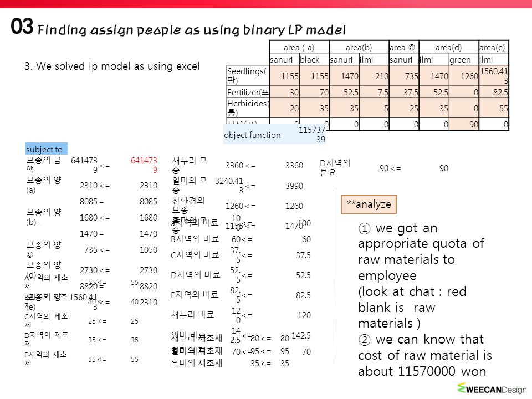This screenshot has height=399, width=532.
Task: Select the 'area(b)' table header
Action: click(359, 47)
